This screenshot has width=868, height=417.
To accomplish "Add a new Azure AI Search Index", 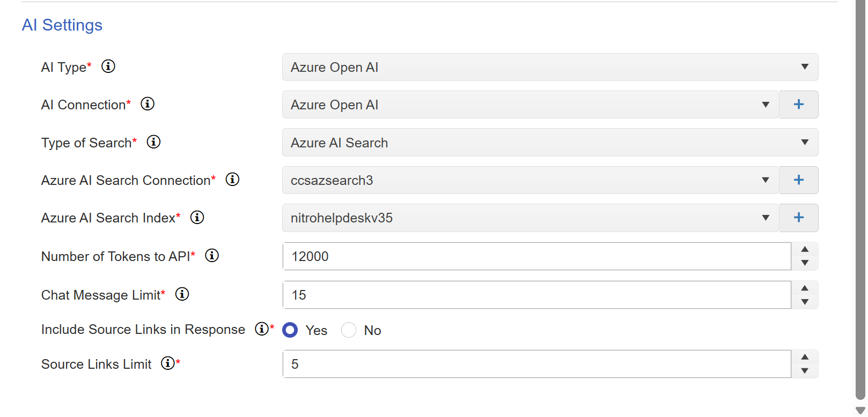I will 798,218.
